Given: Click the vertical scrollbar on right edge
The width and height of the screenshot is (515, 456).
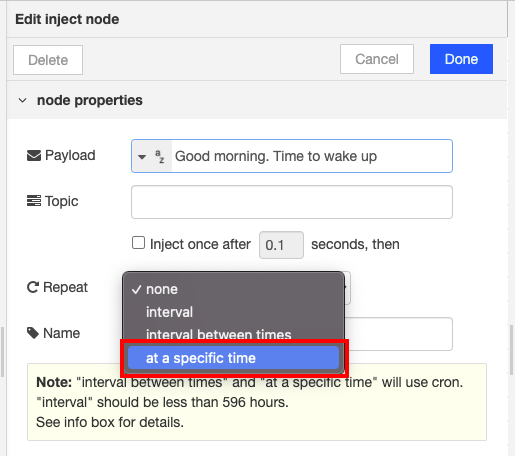Looking at the screenshot, I should pyautogui.click(x=512, y=350).
